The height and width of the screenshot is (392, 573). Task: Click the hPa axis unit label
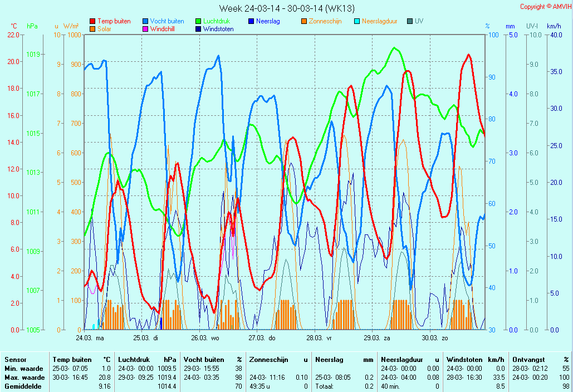(x=32, y=26)
